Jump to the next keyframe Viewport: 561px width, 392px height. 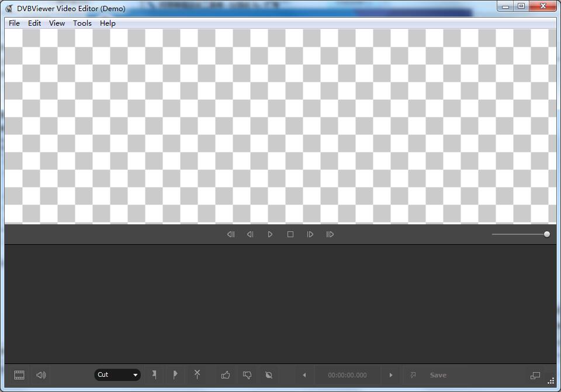[x=330, y=234]
